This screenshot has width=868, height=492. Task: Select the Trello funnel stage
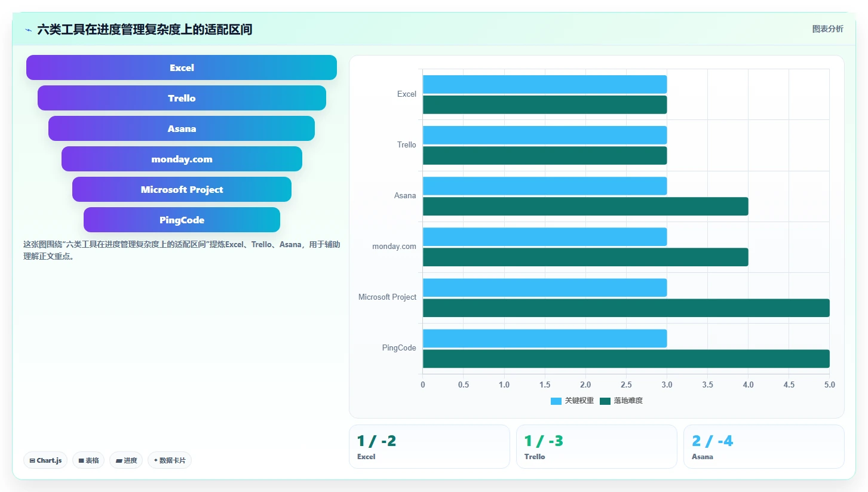coord(182,98)
